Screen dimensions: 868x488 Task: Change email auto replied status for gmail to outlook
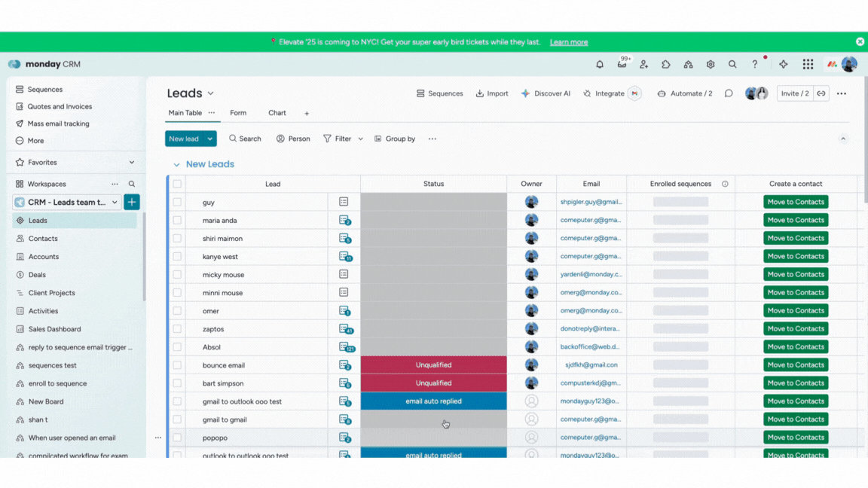[433, 401]
